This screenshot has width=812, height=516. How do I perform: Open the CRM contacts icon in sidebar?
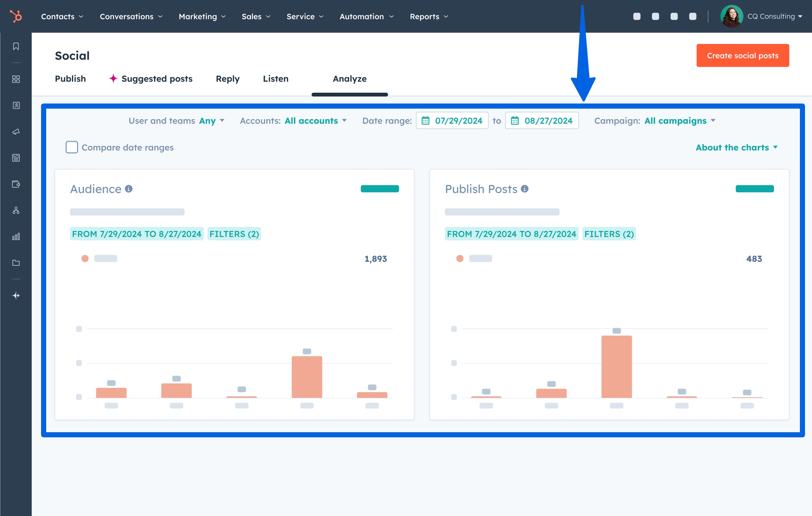coord(16,105)
